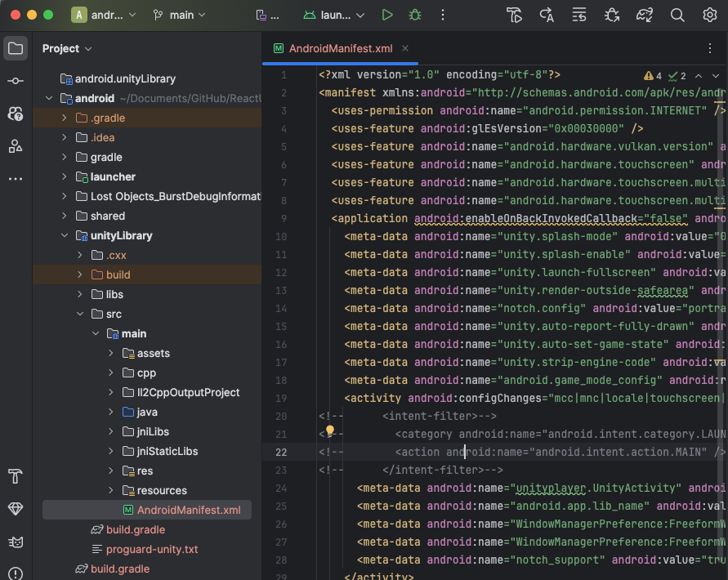Select the libs folder
Image resolution: width=728 pixels, height=580 pixels.
(107, 294)
